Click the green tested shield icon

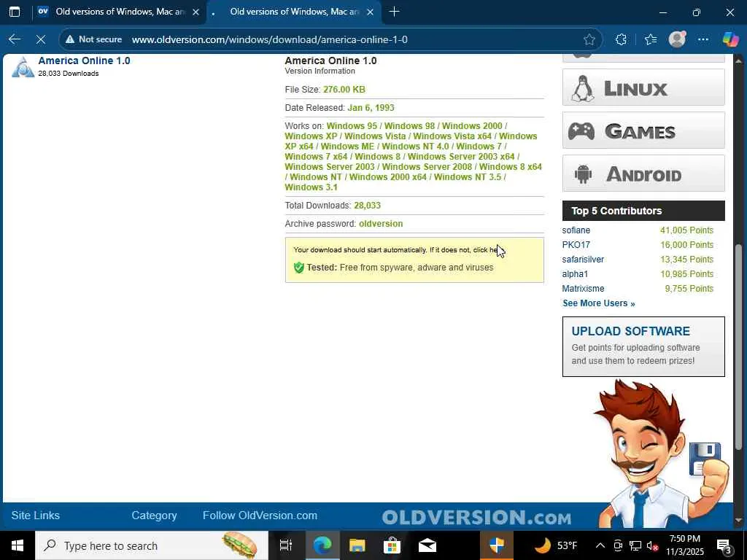coord(298,268)
